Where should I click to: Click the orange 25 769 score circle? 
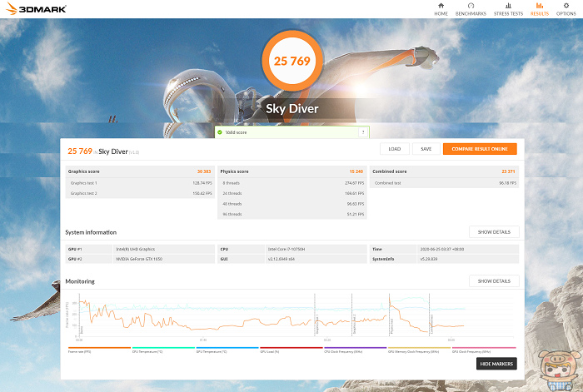[x=292, y=61]
